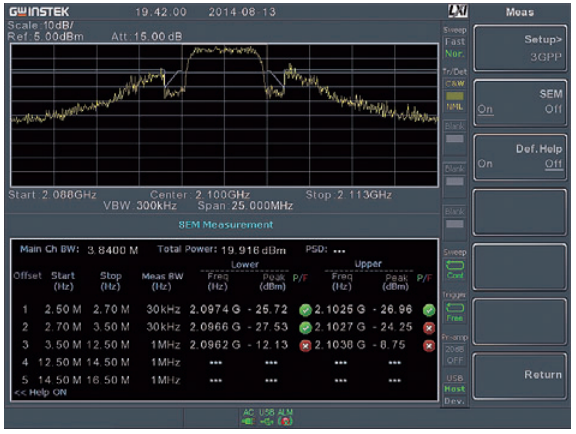Click the USB status icon
Viewport: 576px width, 434px height.
pos(267,417)
